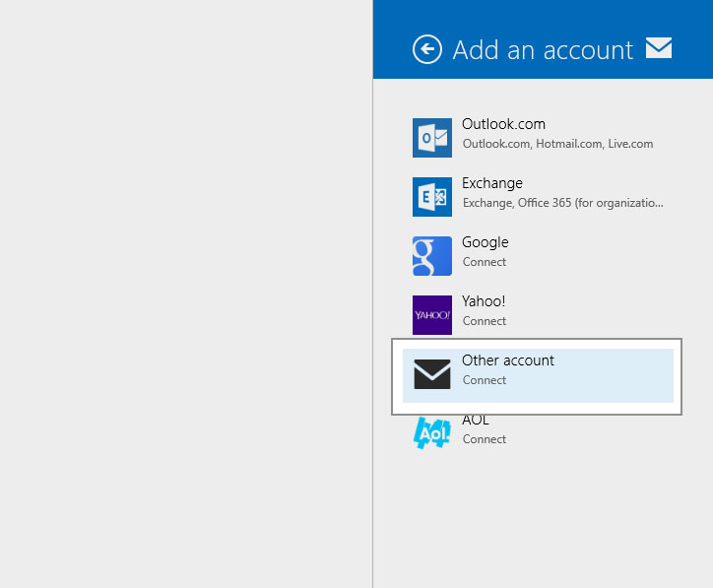Click the AOL logo icon

(x=431, y=433)
